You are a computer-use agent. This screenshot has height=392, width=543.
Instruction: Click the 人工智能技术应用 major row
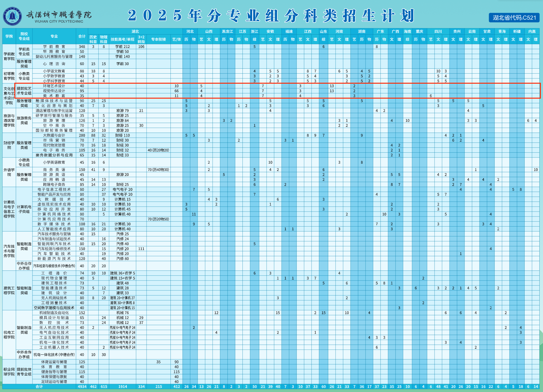click(54, 229)
